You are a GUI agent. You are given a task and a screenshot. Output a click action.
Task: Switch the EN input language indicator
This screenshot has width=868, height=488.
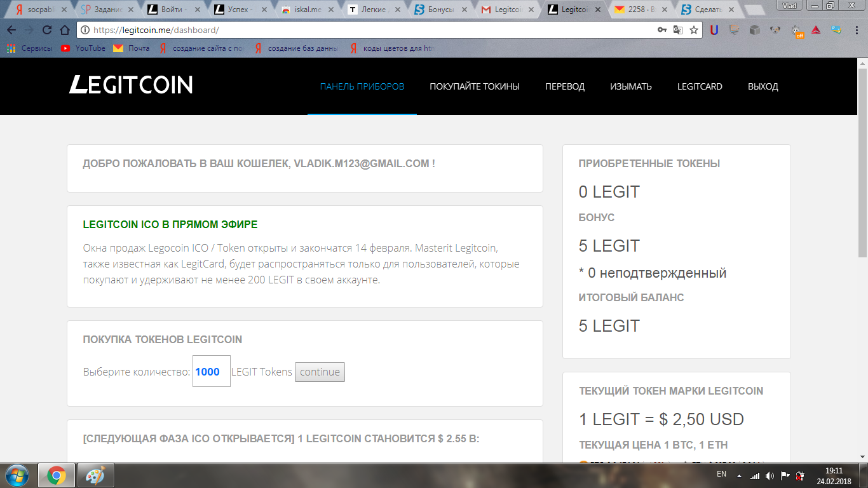tap(721, 474)
